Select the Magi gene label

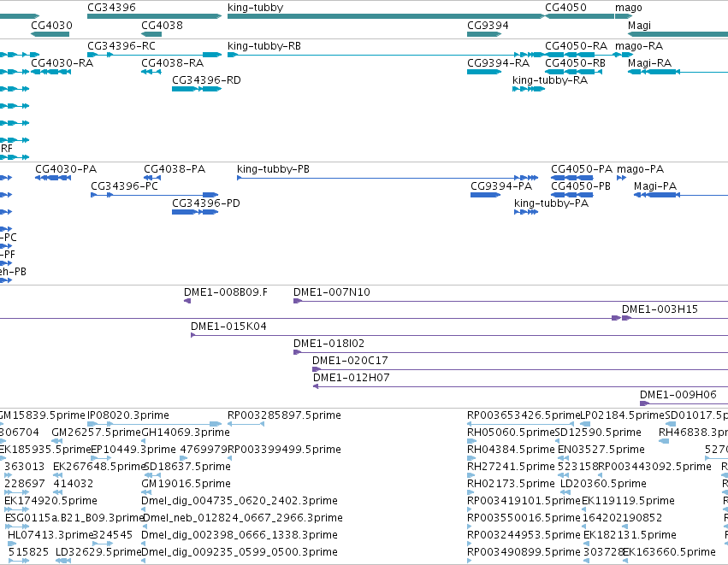[639, 26]
